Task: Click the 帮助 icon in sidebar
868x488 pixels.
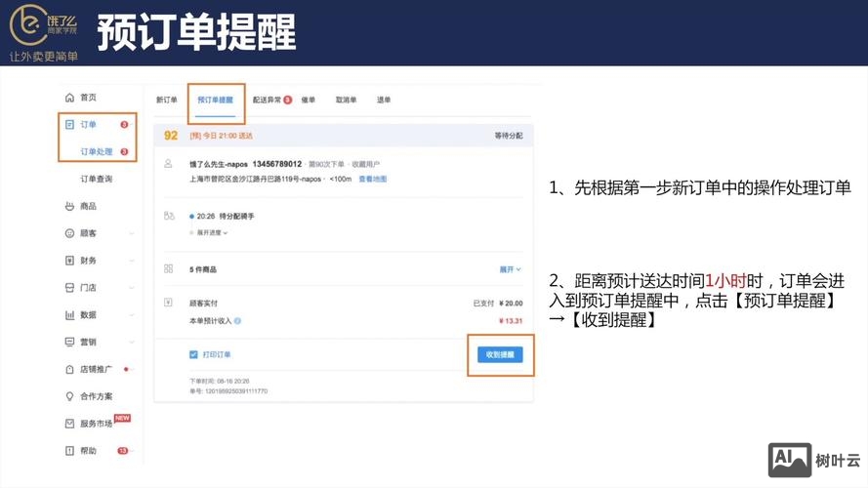Action: 69,450
